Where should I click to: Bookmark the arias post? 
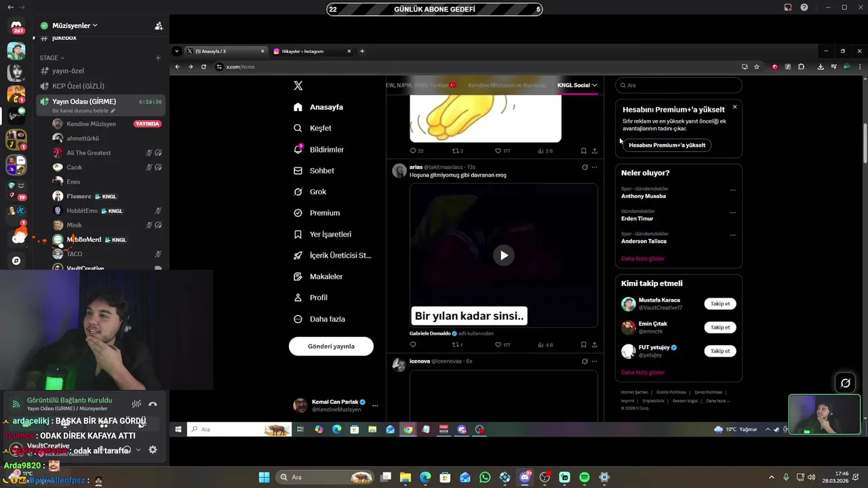tap(583, 344)
